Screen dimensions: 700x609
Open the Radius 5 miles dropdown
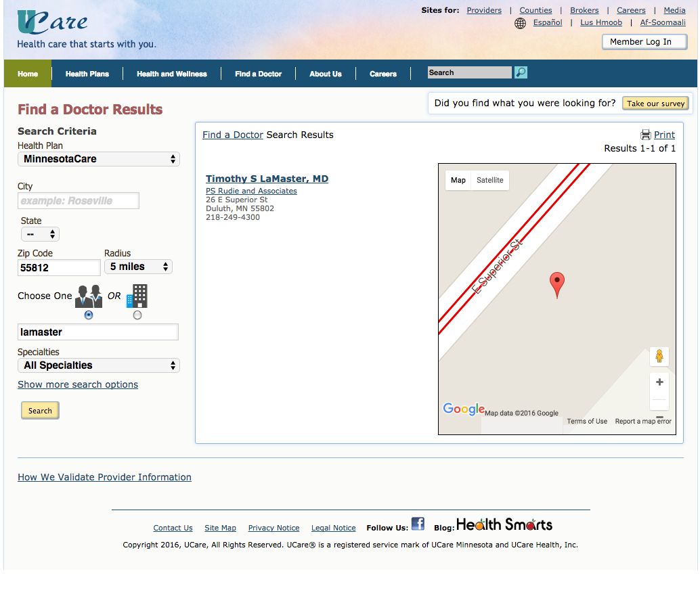(x=138, y=267)
